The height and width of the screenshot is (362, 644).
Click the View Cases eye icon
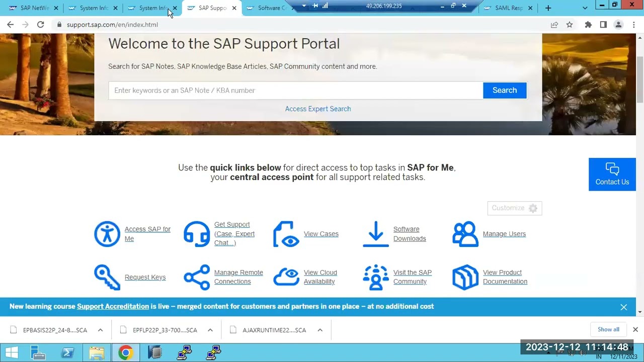click(x=286, y=234)
